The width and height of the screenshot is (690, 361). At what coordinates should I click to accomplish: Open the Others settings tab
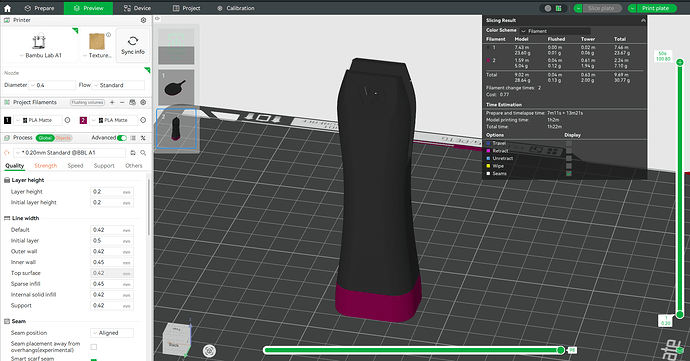click(134, 166)
